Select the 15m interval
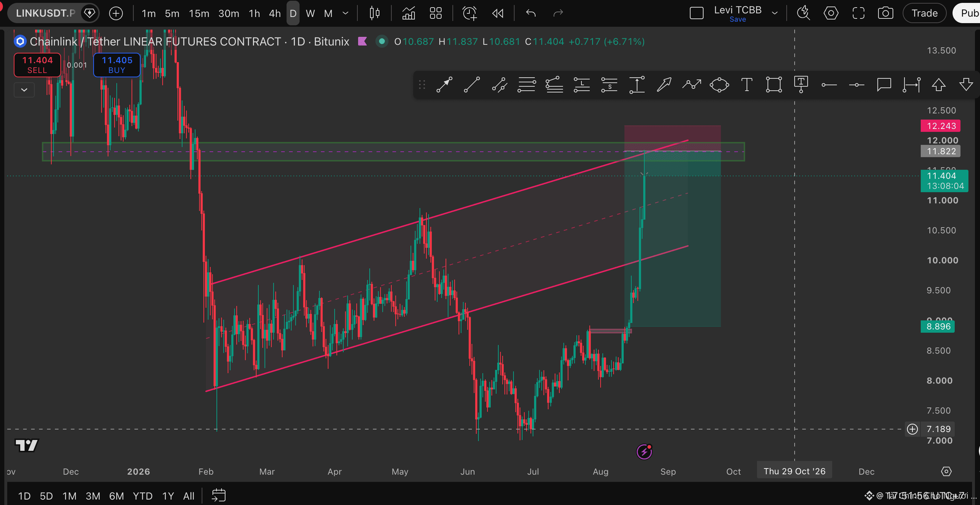980x505 pixels. coord(199,13)
